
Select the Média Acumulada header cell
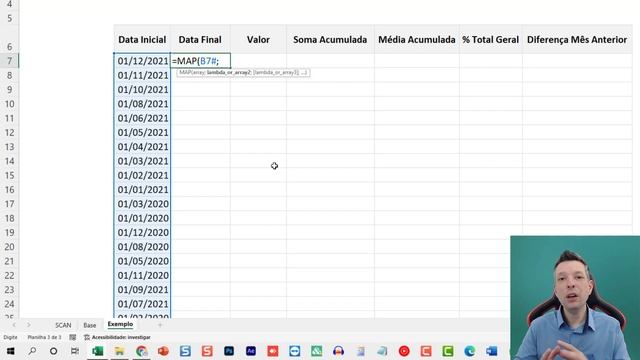coord(417,40)
